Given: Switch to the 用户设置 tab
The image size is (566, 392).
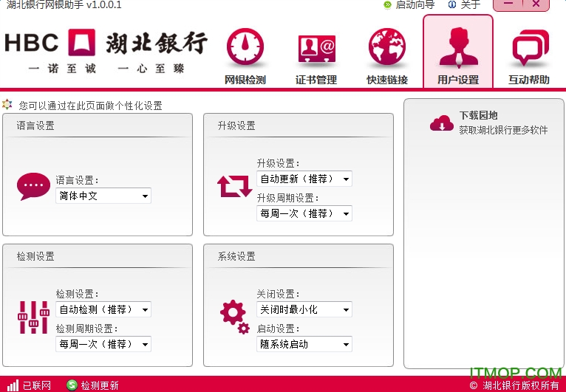Looking at the screenshot, I should click(458, 52).
